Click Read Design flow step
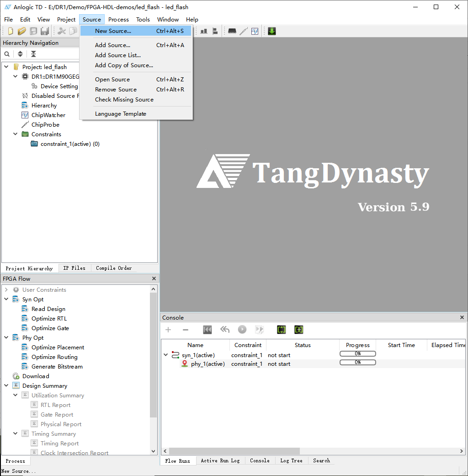The image size is (468, 476). (x=48, y=309)
